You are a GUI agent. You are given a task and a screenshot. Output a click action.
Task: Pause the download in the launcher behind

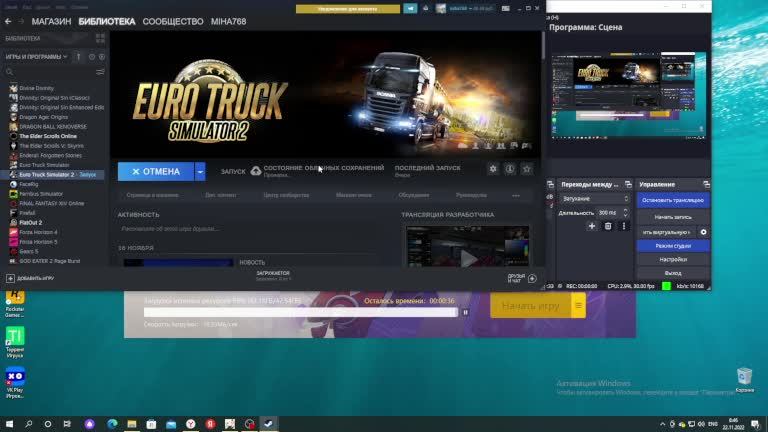click(x=465, y=312)
